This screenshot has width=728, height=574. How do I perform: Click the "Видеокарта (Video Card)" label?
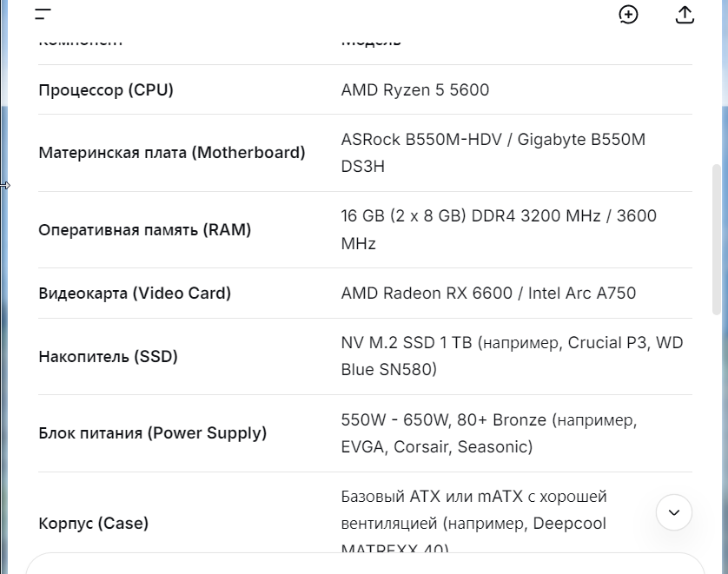click(135, 293)
